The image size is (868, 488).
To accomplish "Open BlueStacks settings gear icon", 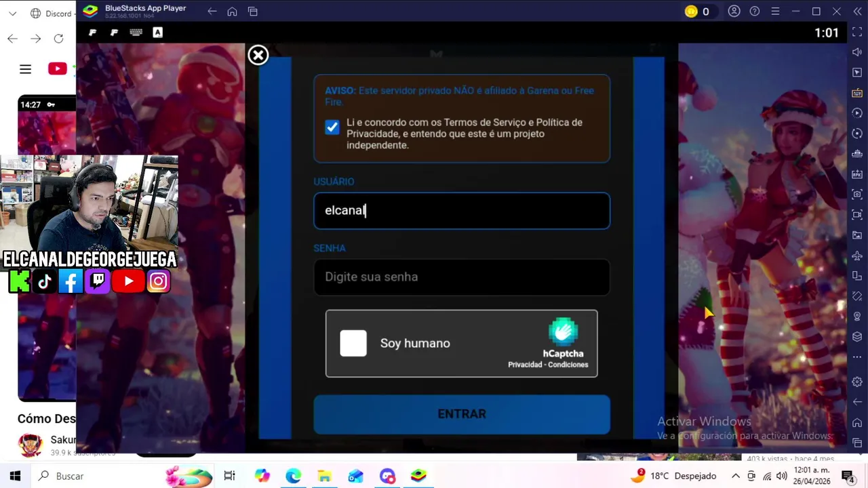I will [857, 382].
